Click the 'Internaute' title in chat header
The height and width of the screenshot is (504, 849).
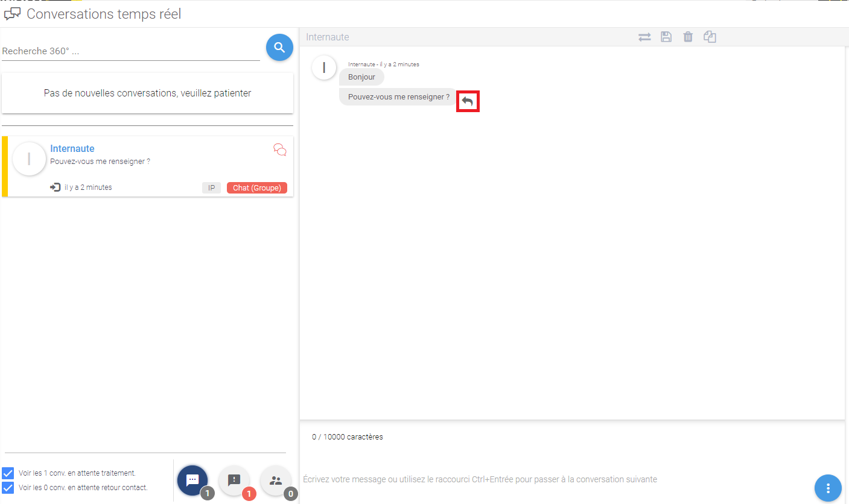tap(328, 37)
